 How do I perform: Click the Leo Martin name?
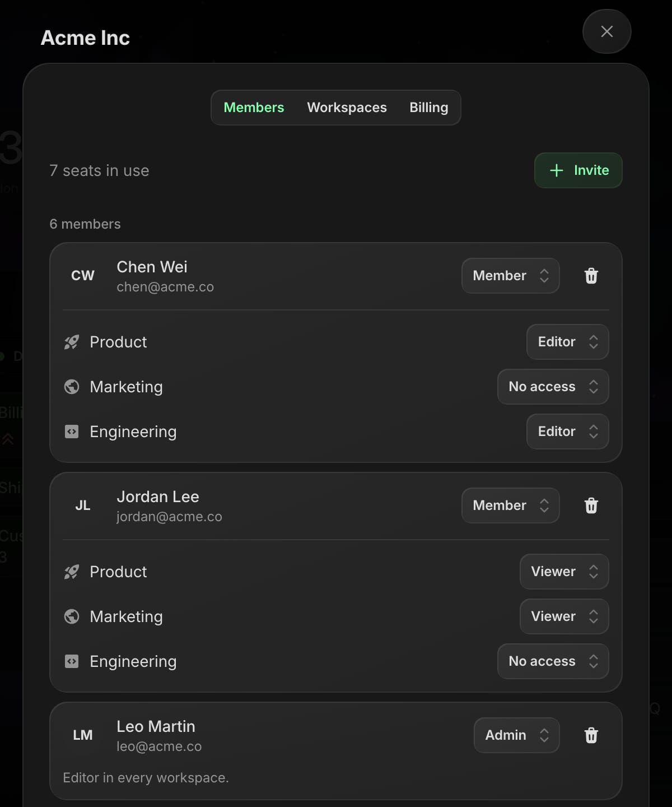click(156, 726)
